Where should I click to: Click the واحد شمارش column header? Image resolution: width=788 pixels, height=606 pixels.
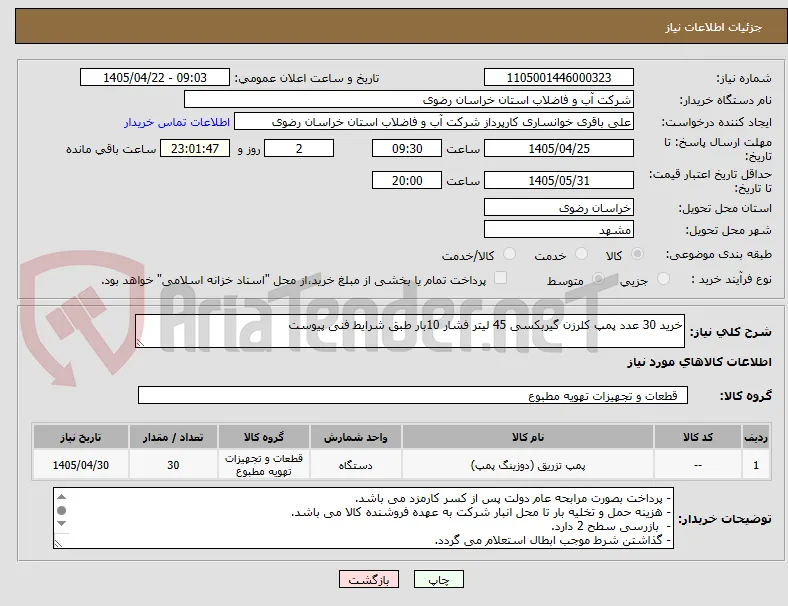(355, 437)
